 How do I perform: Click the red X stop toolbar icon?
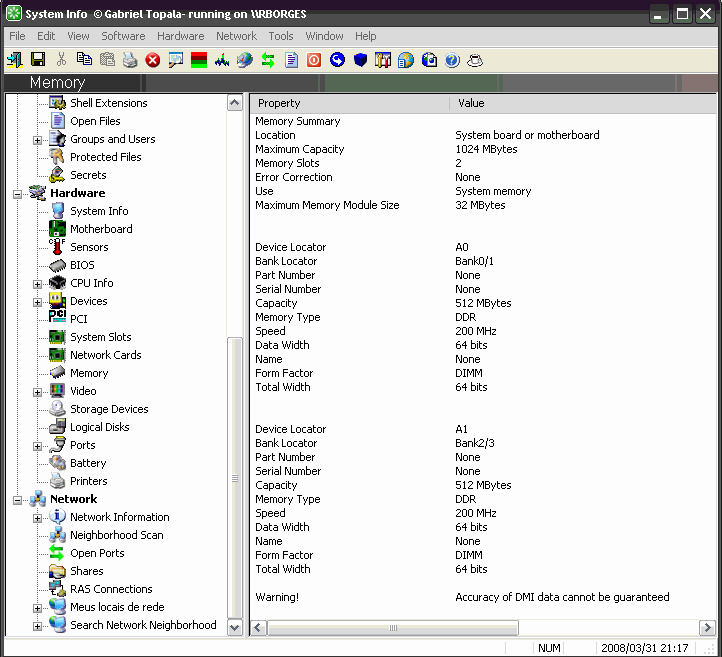click(153, 60)
